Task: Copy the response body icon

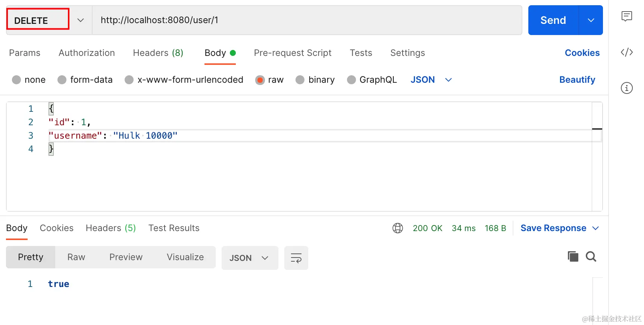Action: 573,256
